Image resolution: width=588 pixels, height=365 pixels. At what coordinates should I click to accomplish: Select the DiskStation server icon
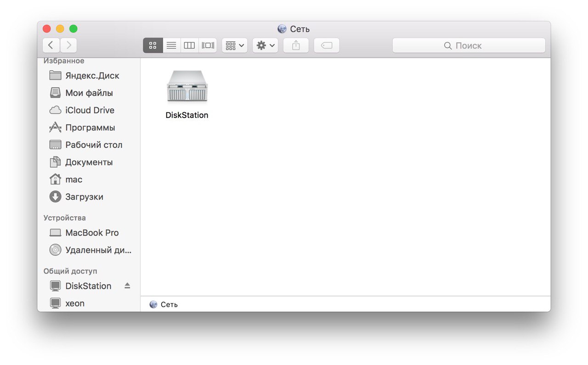click(x=187, y=86)
